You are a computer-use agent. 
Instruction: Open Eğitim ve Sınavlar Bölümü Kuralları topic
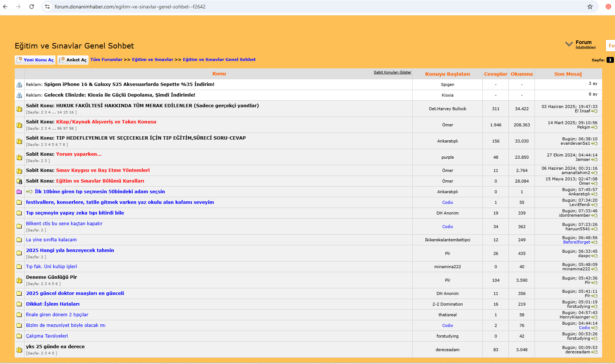coord(100,181)
